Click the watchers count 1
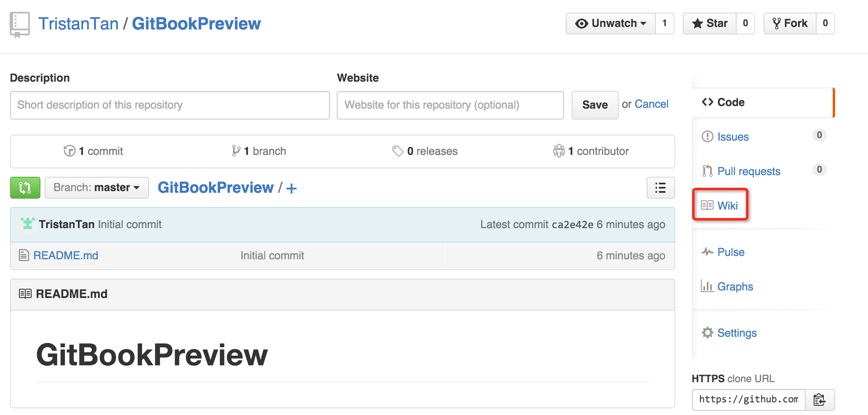868x415 pixels. coord(665,24)
